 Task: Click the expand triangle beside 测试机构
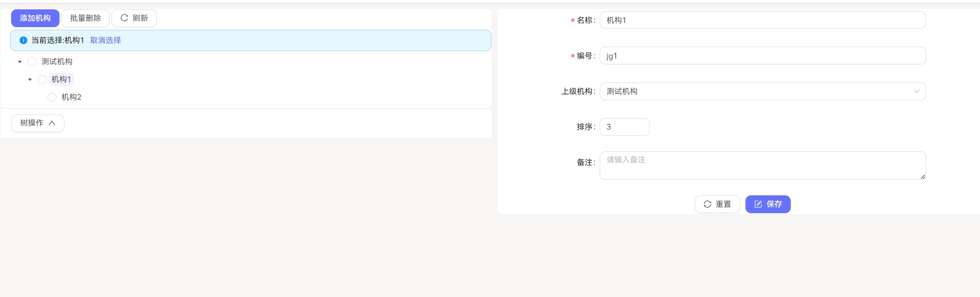pyautogui.click(x=20, y=61)
